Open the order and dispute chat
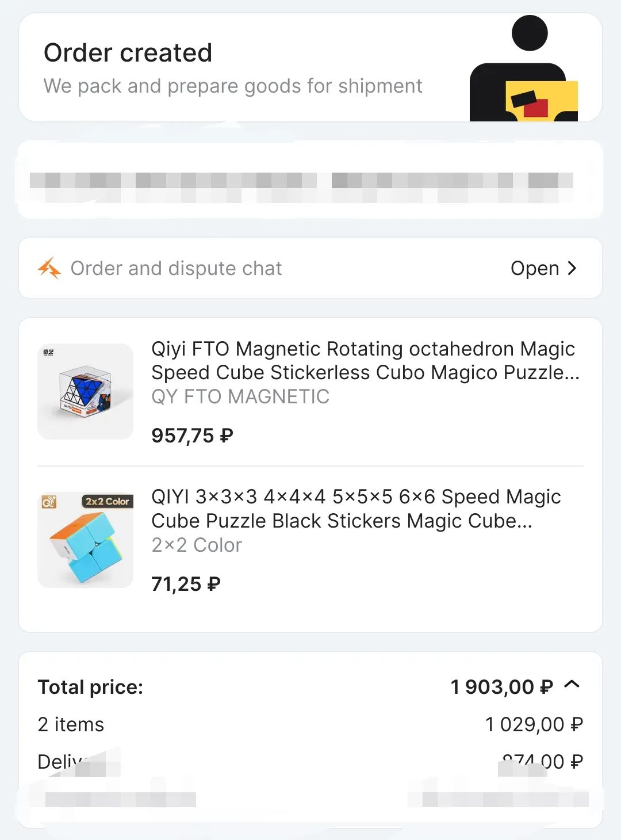The width and height of the screenshot is (621, 840). coord(535,269)
